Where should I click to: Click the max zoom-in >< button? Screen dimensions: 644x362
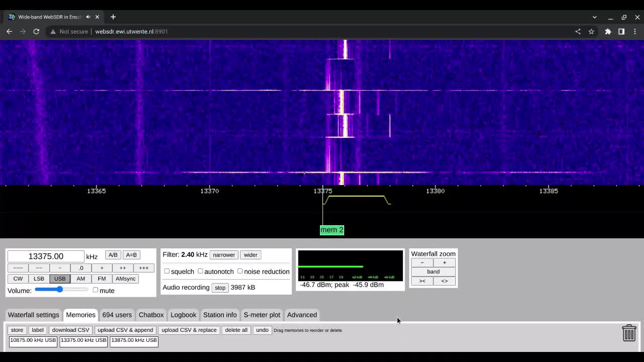click(x=422, y=281)
